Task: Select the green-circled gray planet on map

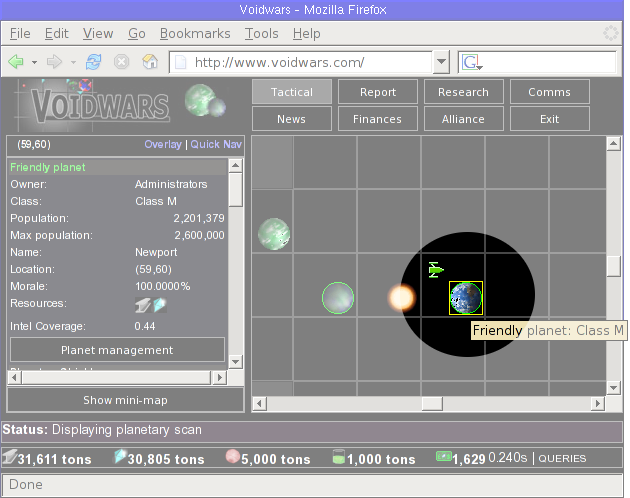Action: [338, 298]
